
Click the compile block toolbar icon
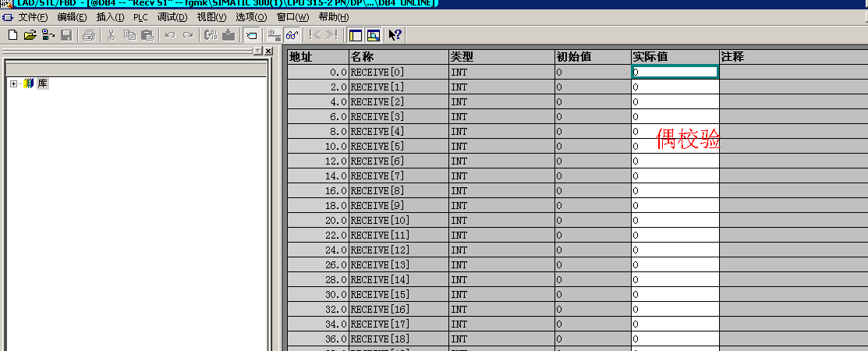tap(211, 35)
